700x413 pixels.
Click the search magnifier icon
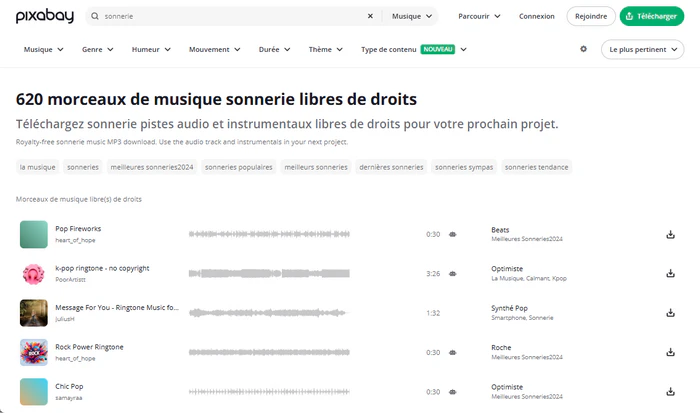tap(95, 16)
